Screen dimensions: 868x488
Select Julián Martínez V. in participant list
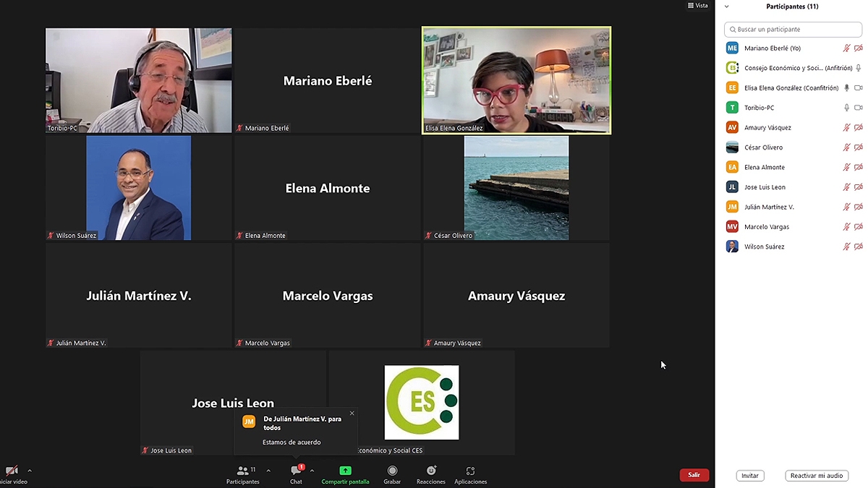793,207
